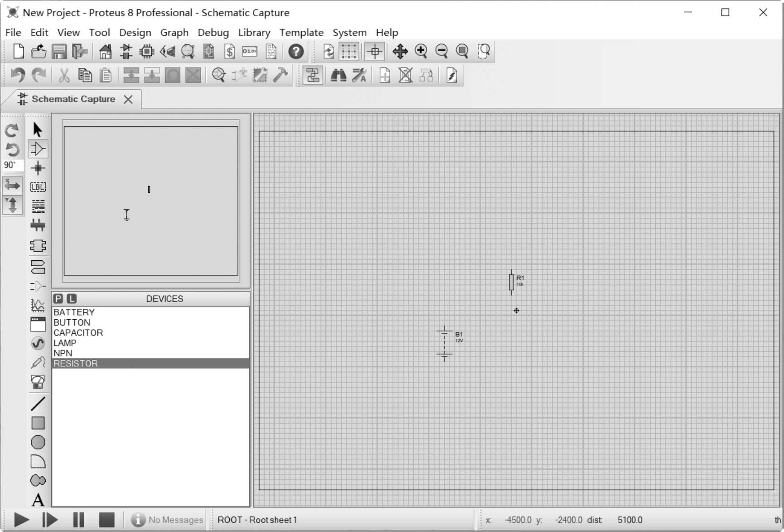784x532 pixels.
Task: Open the File menu
Action: (x=13, y=33)
